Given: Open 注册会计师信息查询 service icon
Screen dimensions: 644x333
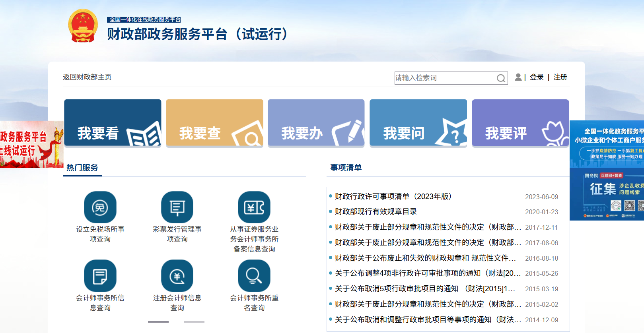Looking at the screenshot, I should [x=177, y=276].
